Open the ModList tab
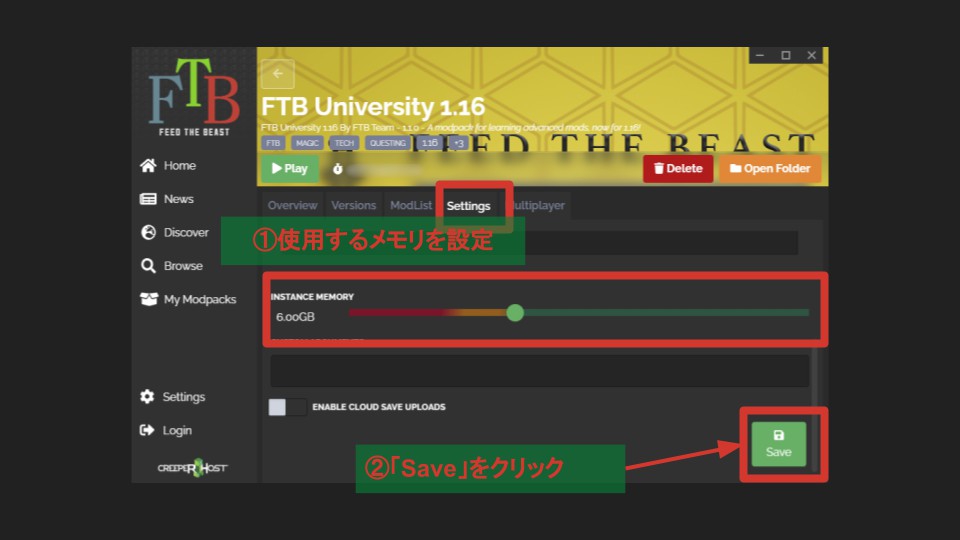 411,206
